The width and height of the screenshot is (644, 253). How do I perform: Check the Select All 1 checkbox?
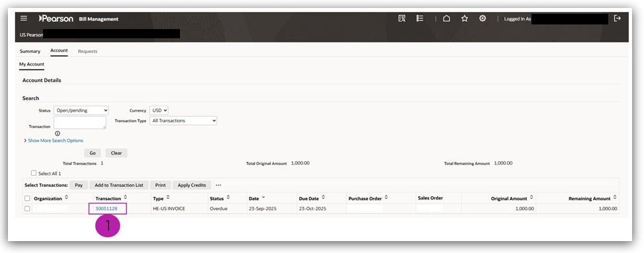click(34, 173)
